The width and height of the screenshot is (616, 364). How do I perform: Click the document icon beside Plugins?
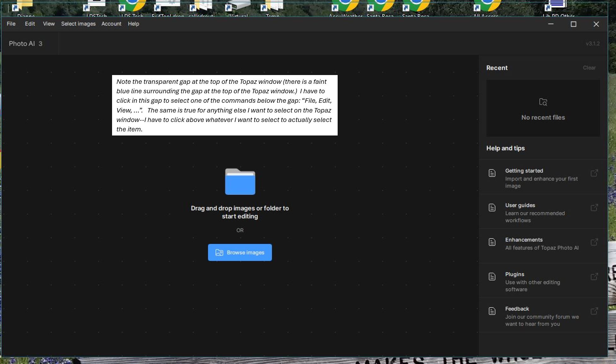(x=492, y=277)
